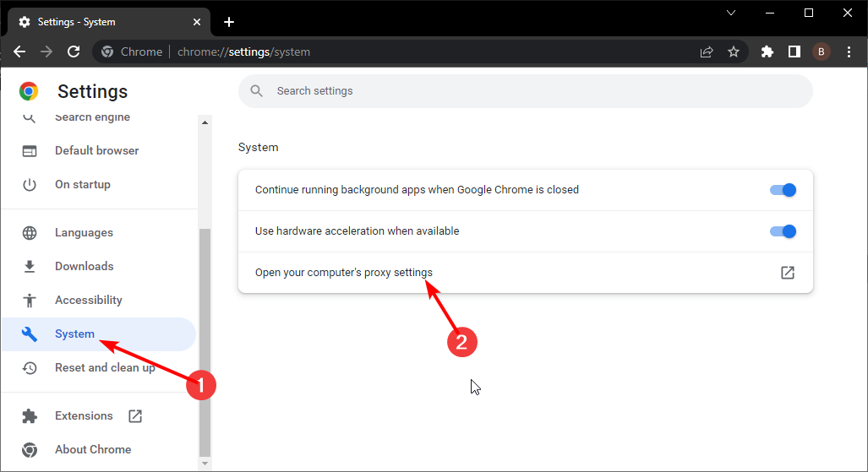Click the Chrome logo beside Settings
This screenshot has width=868, height=472.
pyautogui.click(x=29, y=91)
